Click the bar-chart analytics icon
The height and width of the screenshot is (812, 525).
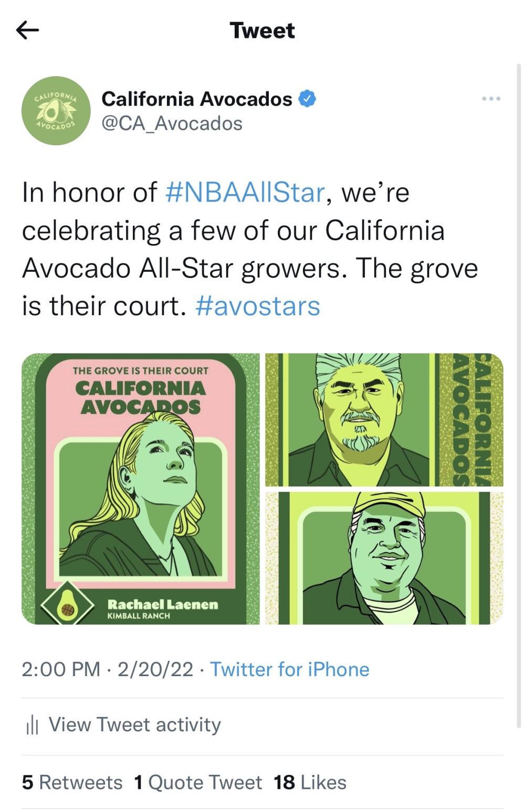click(x=33, y=724)
